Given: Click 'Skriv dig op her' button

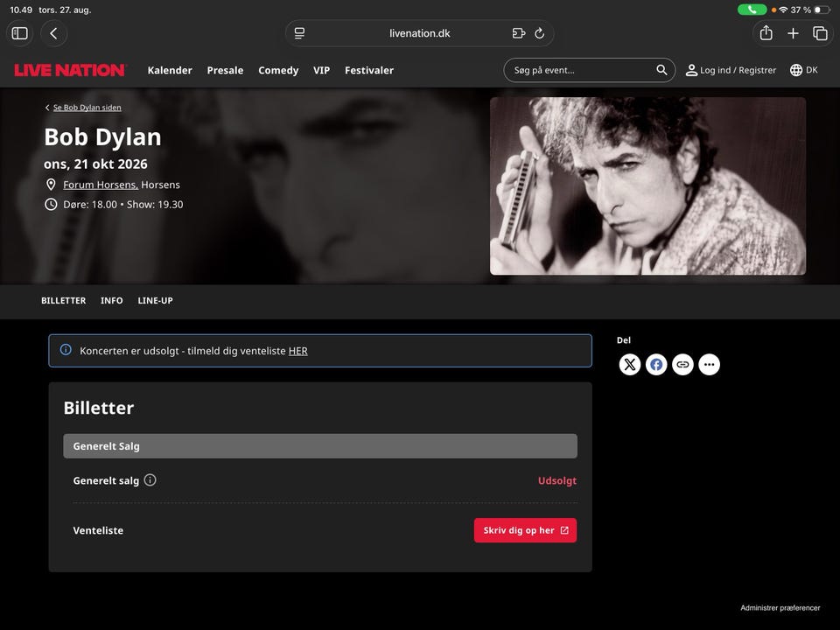Looking at the screenshot, I should [525, 530].
